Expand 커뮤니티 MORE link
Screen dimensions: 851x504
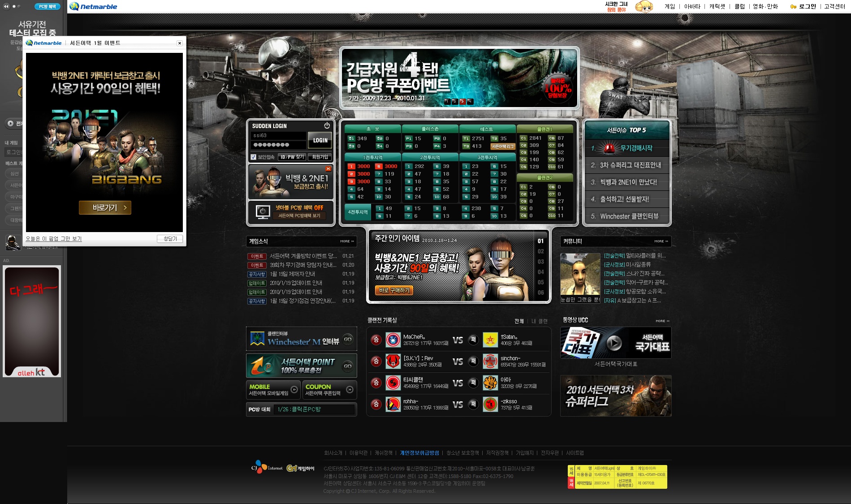coord(661,241)
